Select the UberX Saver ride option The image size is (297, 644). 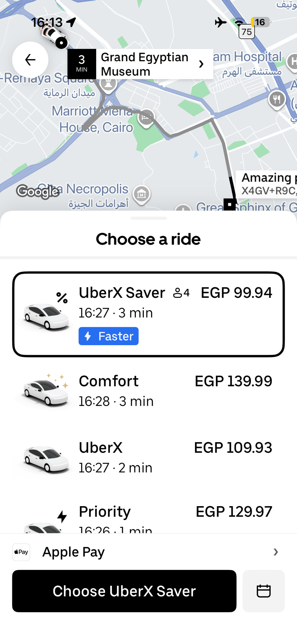point(148,314)
